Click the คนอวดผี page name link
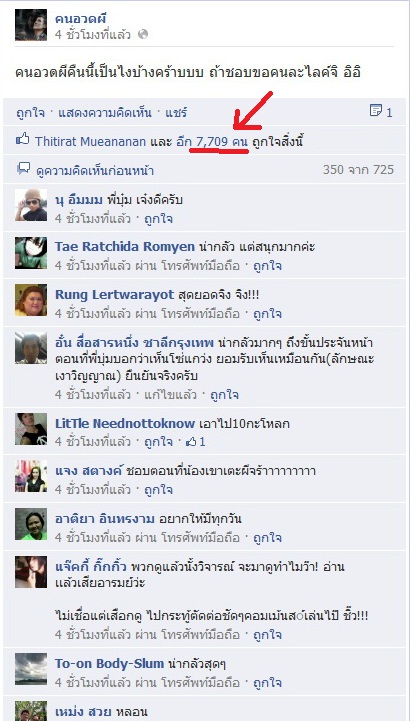 click(81, 19)
